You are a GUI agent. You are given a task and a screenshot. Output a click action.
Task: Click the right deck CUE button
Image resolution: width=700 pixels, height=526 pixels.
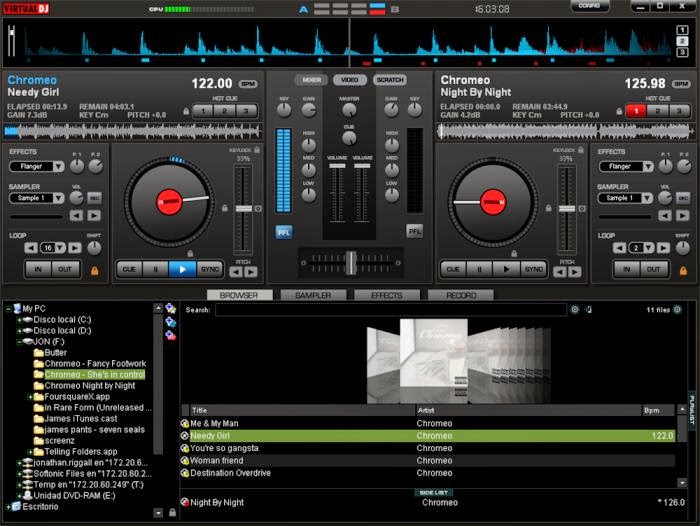[453, 269]
